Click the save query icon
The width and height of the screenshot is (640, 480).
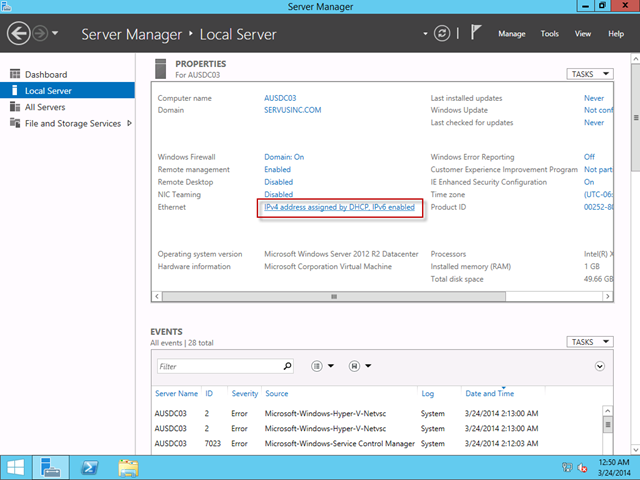point(354,366)
